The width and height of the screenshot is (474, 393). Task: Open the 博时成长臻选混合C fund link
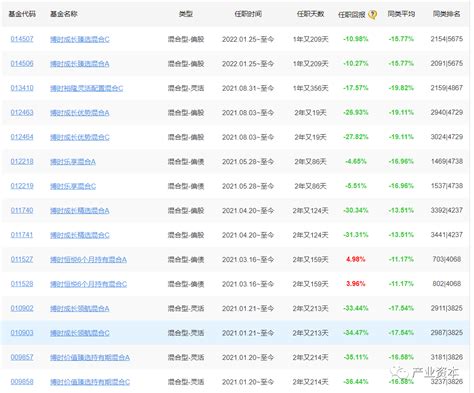[x=80, y=39]
